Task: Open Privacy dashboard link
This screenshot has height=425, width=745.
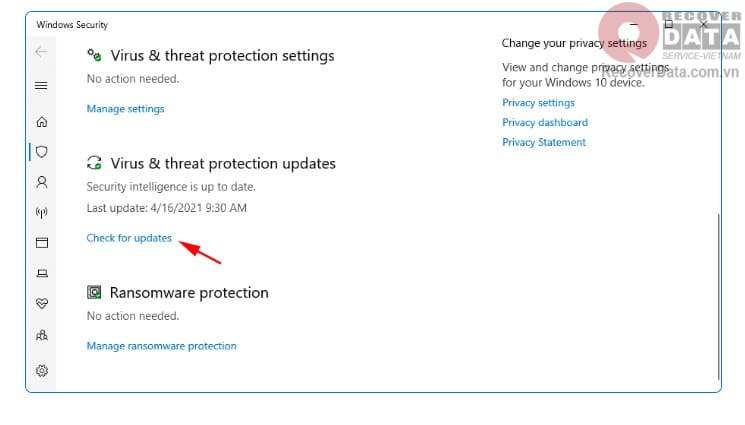Action: [544, 122]
